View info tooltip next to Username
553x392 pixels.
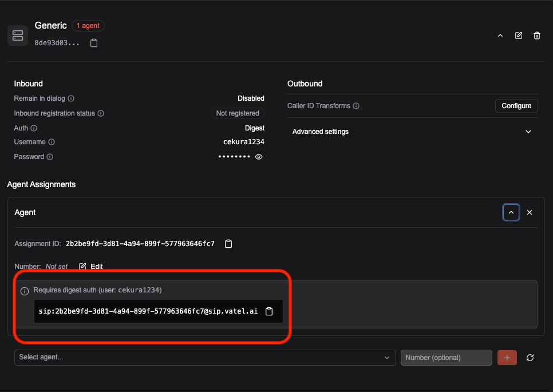52,142
